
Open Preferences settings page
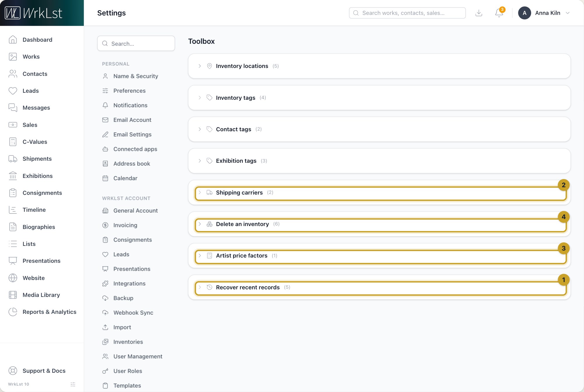point(129,91)
